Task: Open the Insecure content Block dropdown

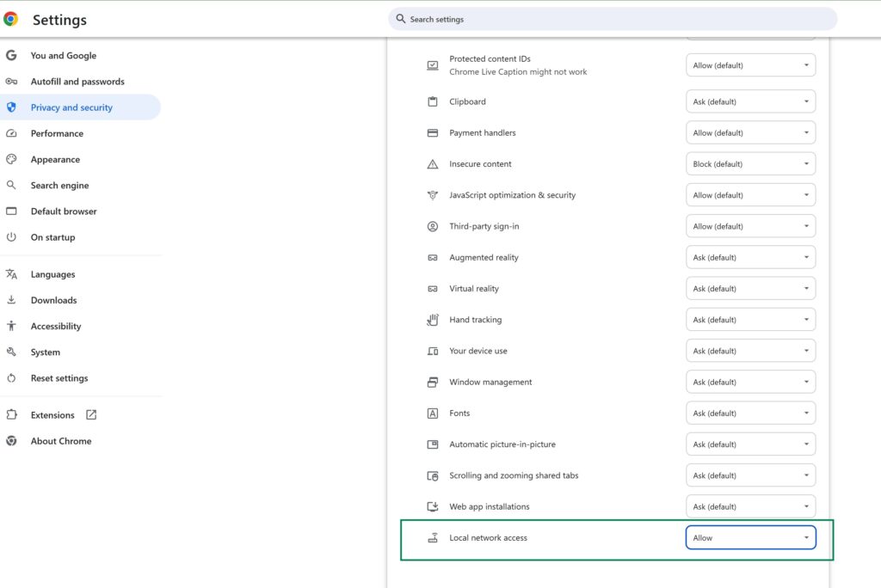Action: pos(750,164)
